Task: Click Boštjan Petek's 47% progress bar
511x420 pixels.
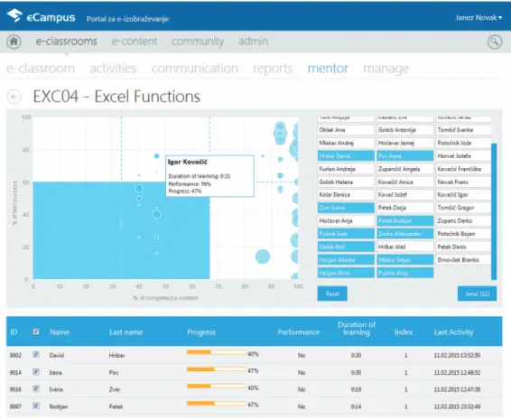Action: point(217,404)
